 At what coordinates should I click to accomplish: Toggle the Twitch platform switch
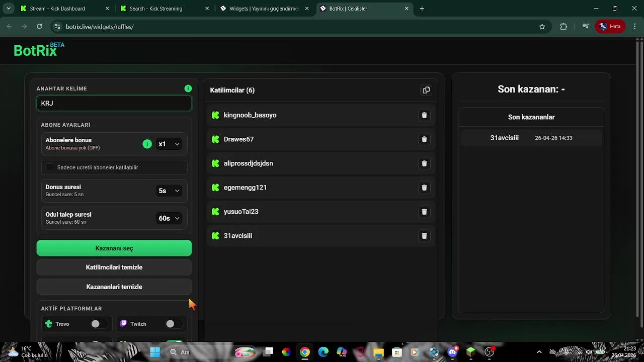174,324
